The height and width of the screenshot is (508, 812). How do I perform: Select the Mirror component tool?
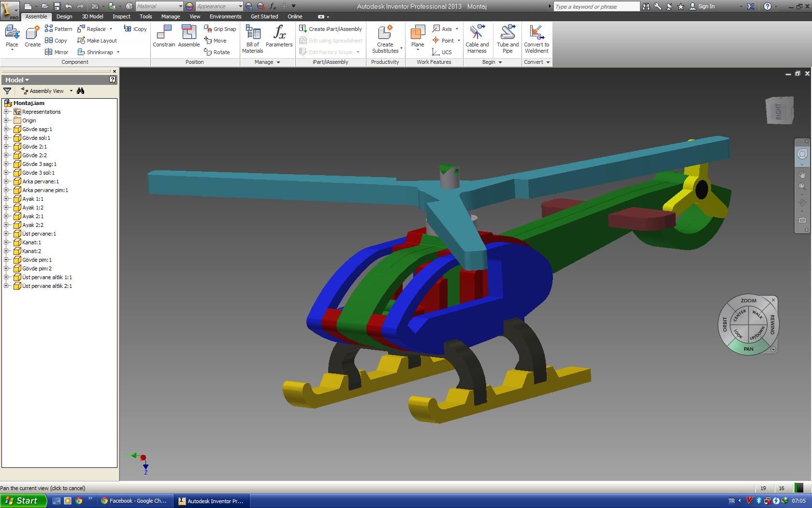(x=57, y=52)
